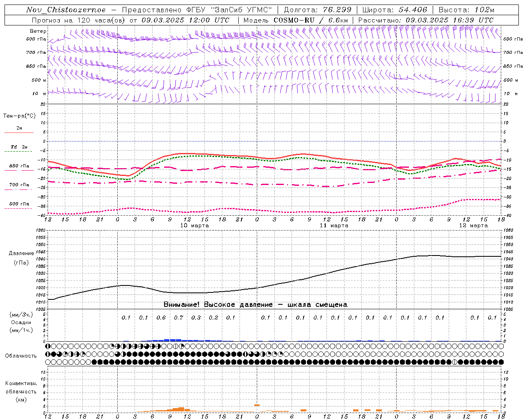Click the 0.6 precipitation amount value
Image resolution: width=525 pixels, height=420 pixels.
161,317
